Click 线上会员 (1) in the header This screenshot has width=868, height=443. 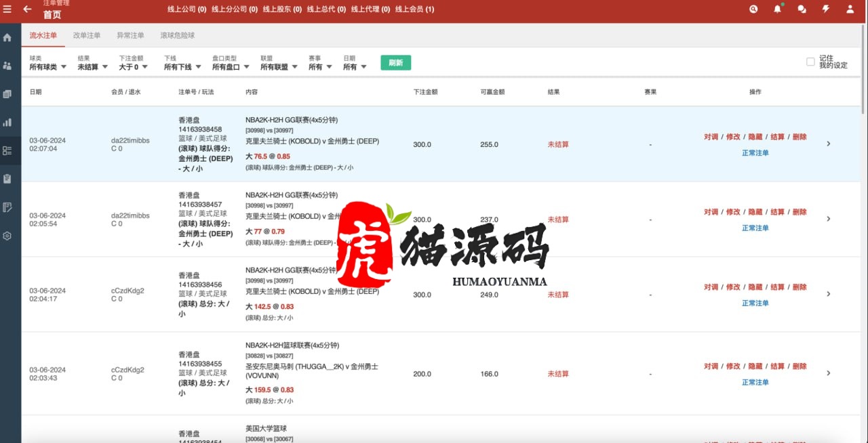[x=415, y=9]
